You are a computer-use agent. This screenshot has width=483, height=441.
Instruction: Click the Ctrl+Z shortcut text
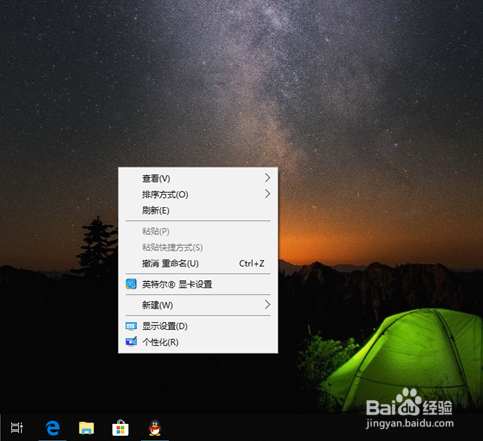click(x=252, y=263)
